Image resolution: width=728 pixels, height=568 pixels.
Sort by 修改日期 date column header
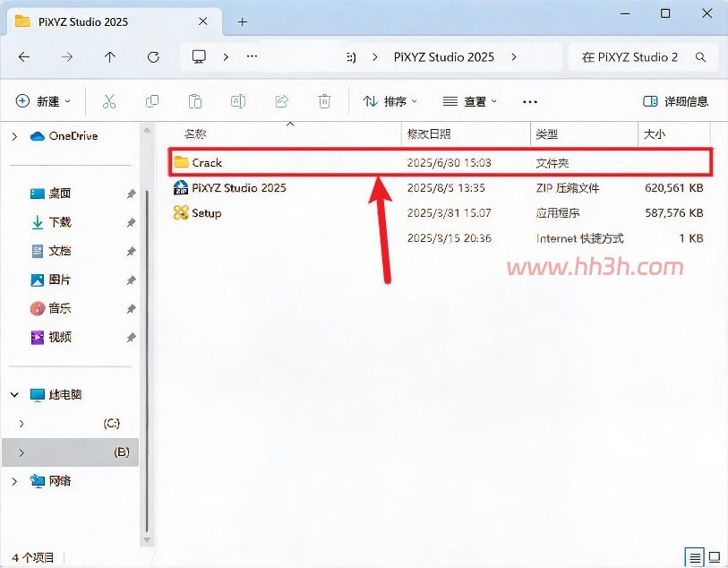(x=429, y=134)
